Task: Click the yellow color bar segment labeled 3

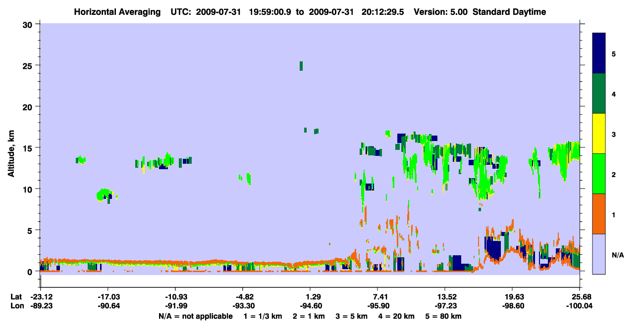Action: [x=599, y=134]
